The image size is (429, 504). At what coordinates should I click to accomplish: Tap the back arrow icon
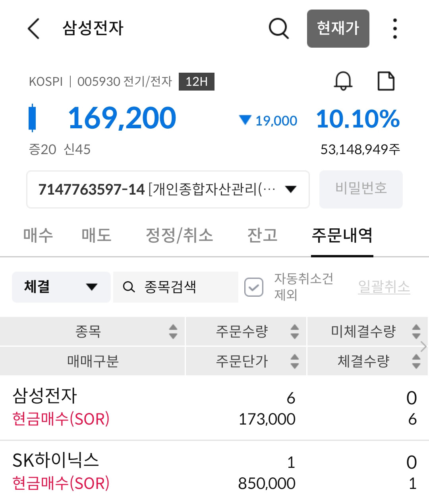point(34,29)
